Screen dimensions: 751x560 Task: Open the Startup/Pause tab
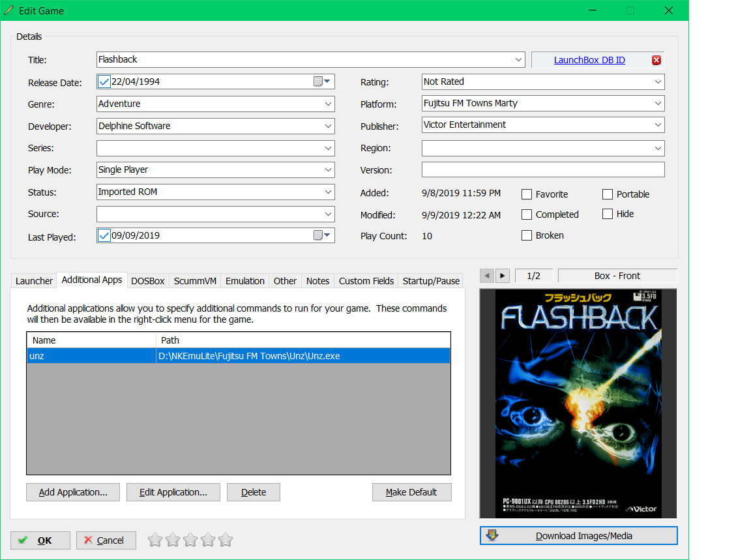(431, 281)
